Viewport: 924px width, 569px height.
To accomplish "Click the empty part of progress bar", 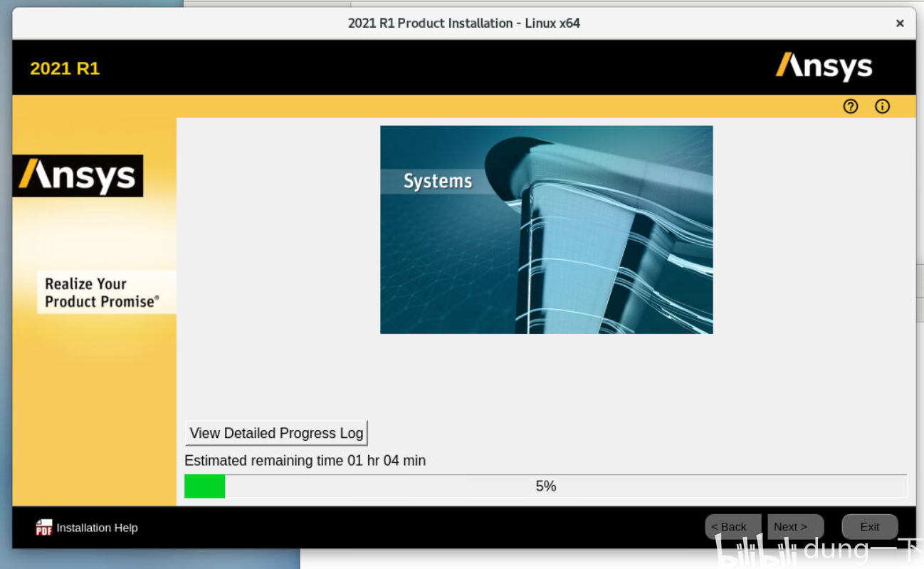I will (x=566, y=486).
